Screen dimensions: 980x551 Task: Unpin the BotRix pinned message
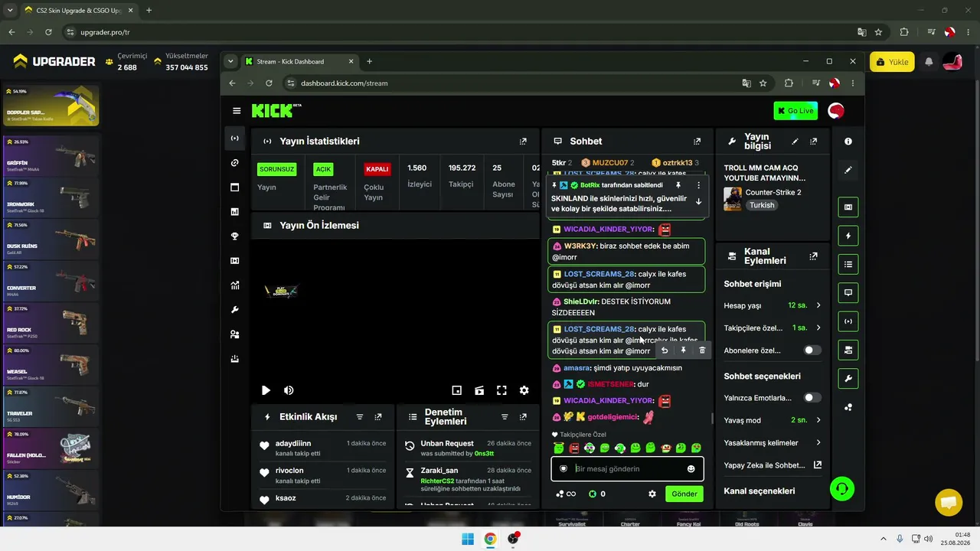pyautogui.click(x=678, y=185)
